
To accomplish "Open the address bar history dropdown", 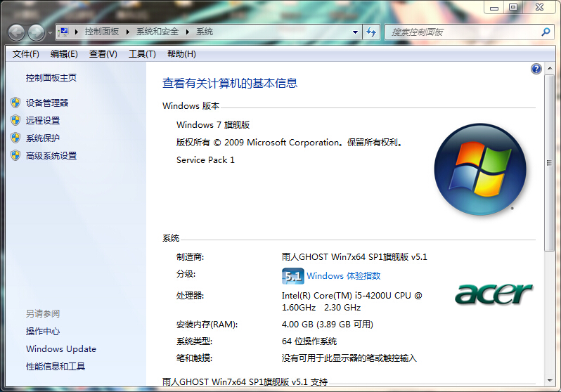I will tap(355, 32).
